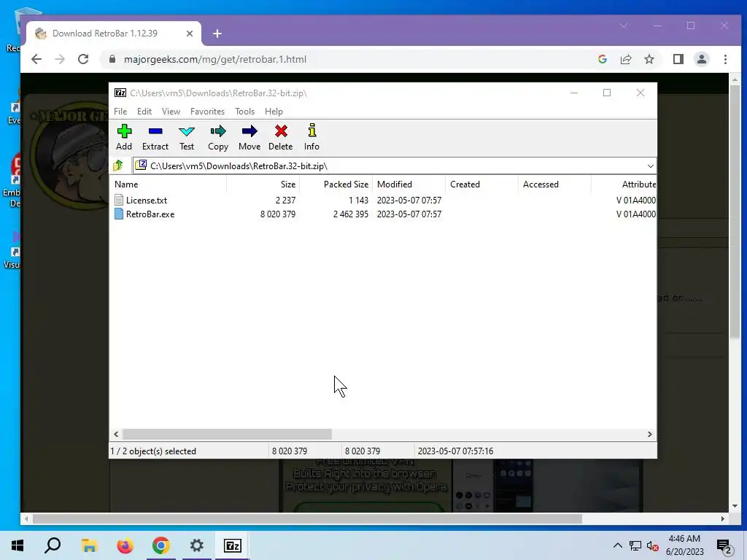Open the Tools menu
This screenshot has height=560, width=747.
[244, 112]
